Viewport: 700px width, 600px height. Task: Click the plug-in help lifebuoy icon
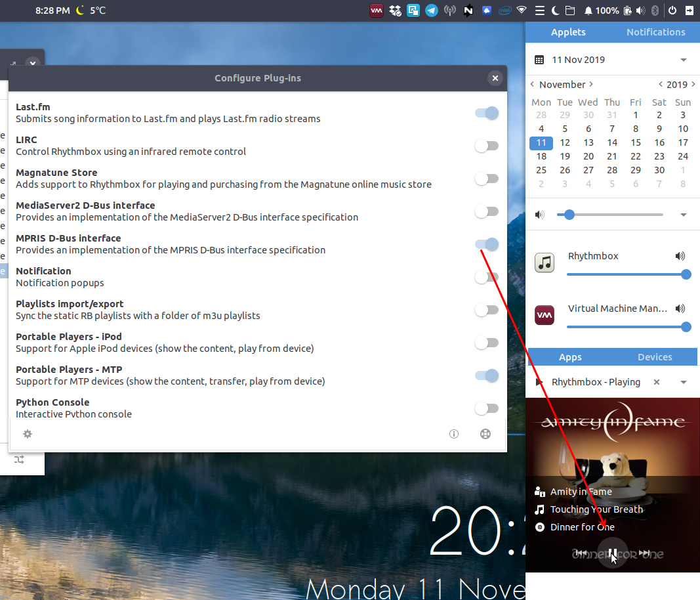(x=485, y=434)
